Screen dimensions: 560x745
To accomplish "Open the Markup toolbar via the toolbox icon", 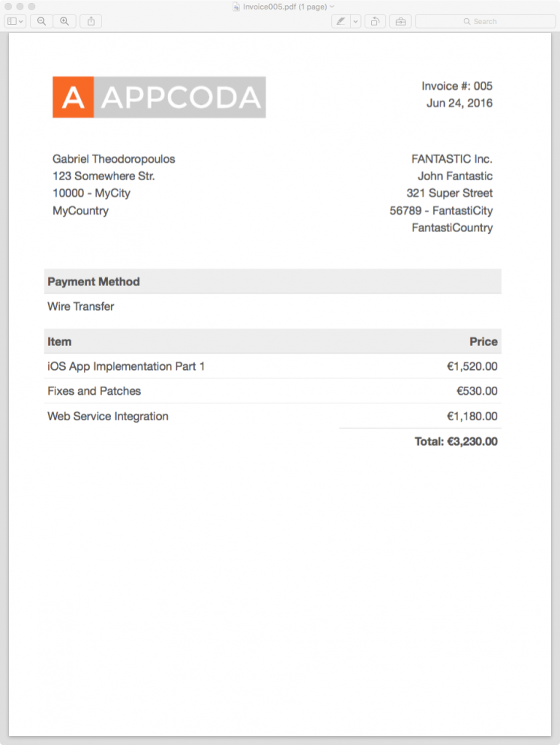I will pos(400,20).
